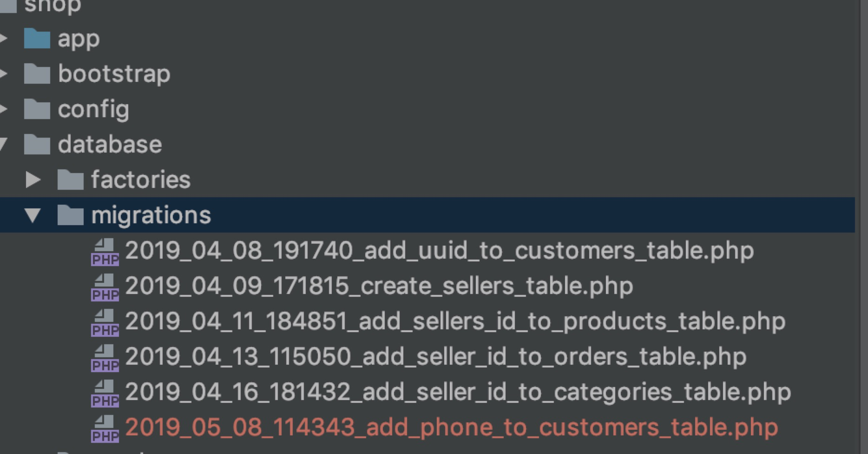
Task: Click the database folder icon
Action: click(x=37, y=144)
